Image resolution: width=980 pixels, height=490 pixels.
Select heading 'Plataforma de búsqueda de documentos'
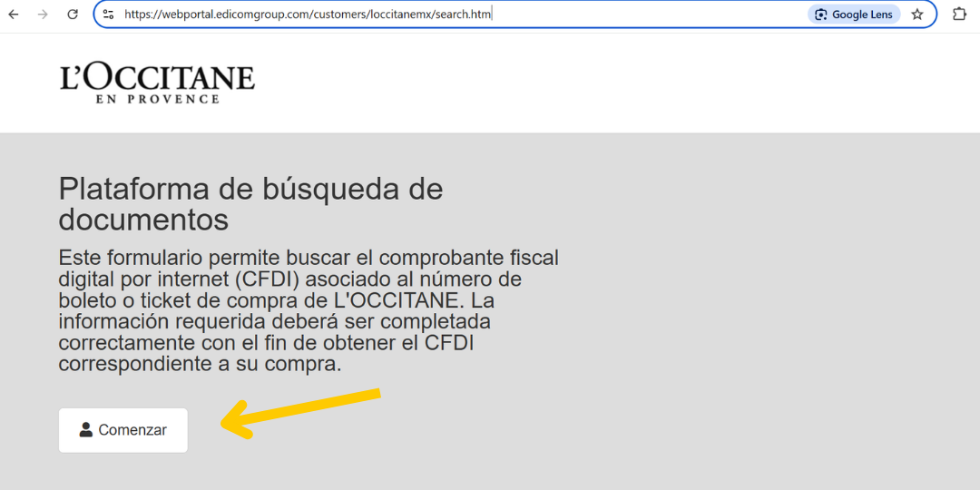(x=250, y=204)
